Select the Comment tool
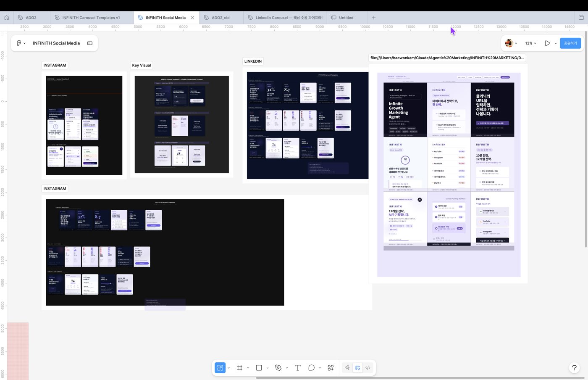 click(x=311, y=368)
